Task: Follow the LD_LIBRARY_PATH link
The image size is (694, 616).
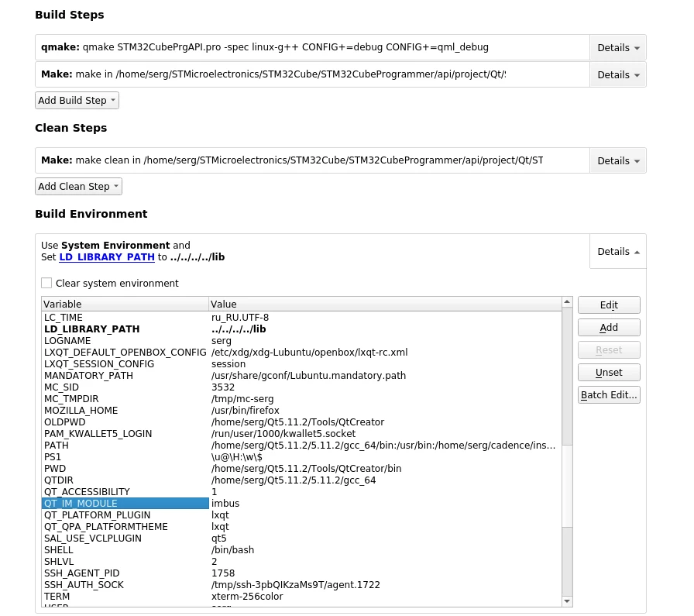Action: coord(107,256)
